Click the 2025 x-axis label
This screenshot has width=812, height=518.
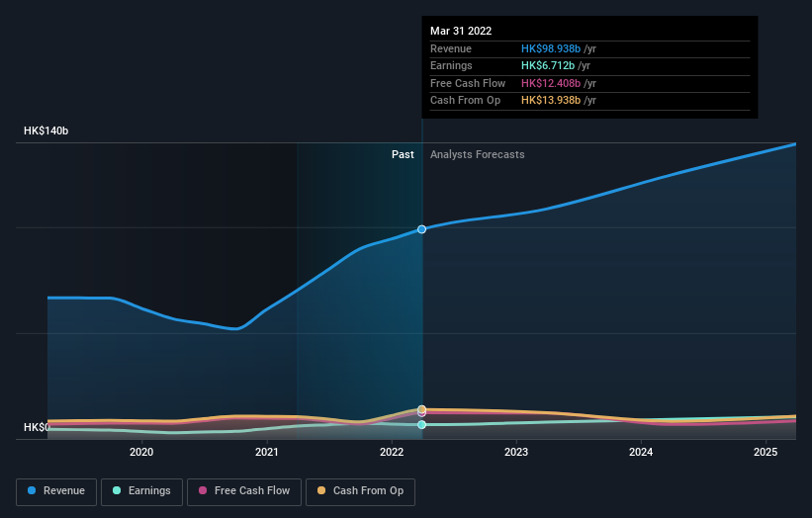[x=766, y=452]
